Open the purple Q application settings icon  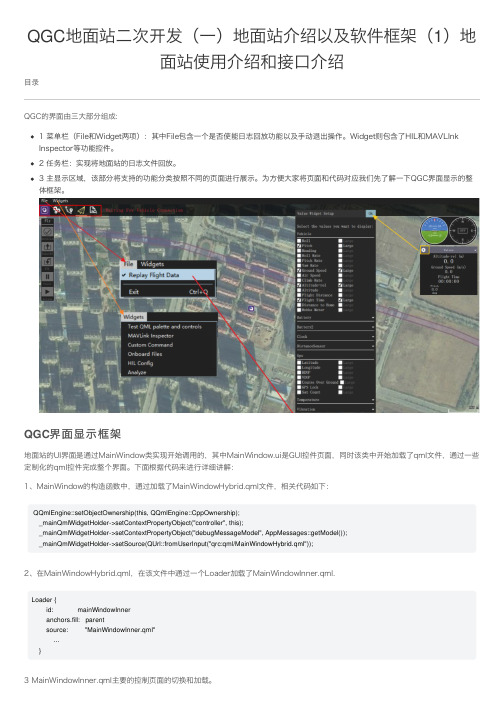45,210
